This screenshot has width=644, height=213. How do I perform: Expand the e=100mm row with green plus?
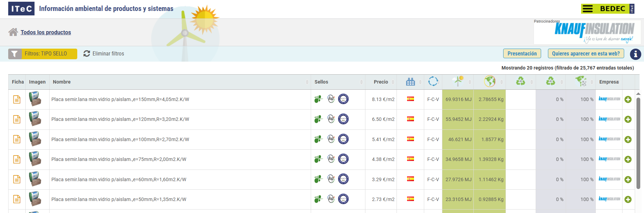[628, 139]
